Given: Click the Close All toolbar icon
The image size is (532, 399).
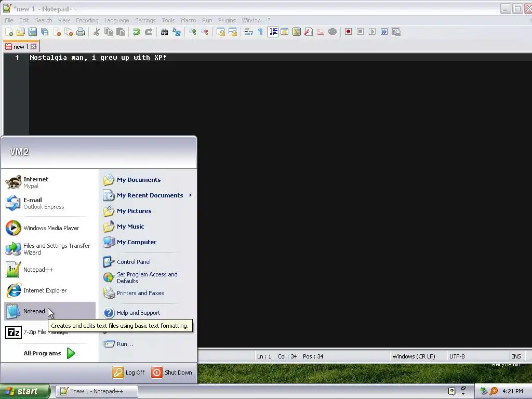Looking at the screenshot, I should 69,32.
